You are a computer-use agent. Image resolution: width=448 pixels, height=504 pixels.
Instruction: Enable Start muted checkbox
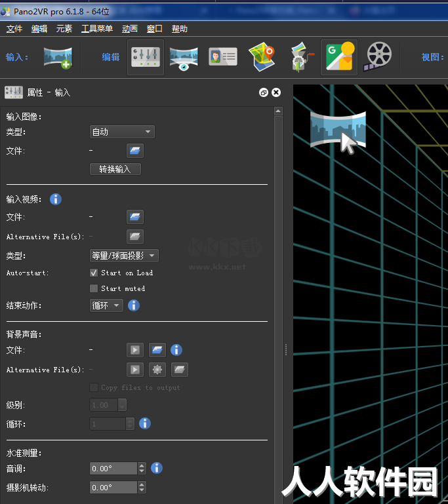point(94,288)
